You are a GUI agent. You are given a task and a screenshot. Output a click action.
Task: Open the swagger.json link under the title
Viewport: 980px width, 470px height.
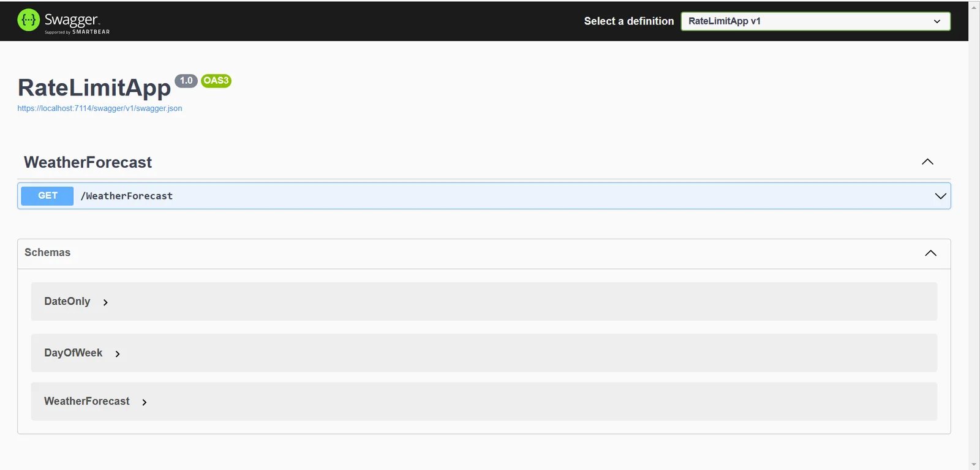pos(100,108)
